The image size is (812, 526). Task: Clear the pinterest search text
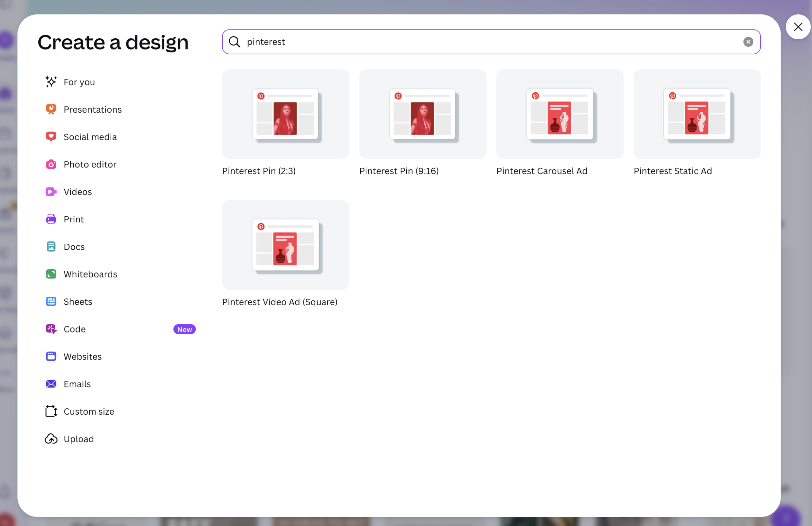pos(748,42)
